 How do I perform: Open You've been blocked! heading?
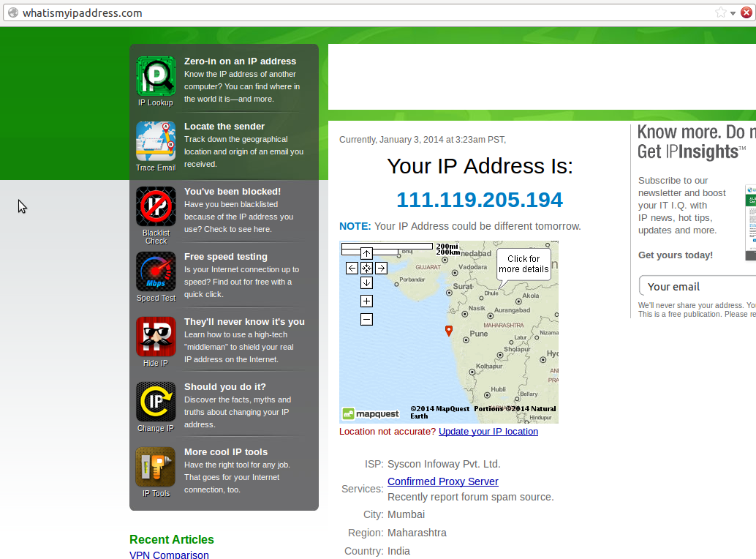(x=233, y=192)
